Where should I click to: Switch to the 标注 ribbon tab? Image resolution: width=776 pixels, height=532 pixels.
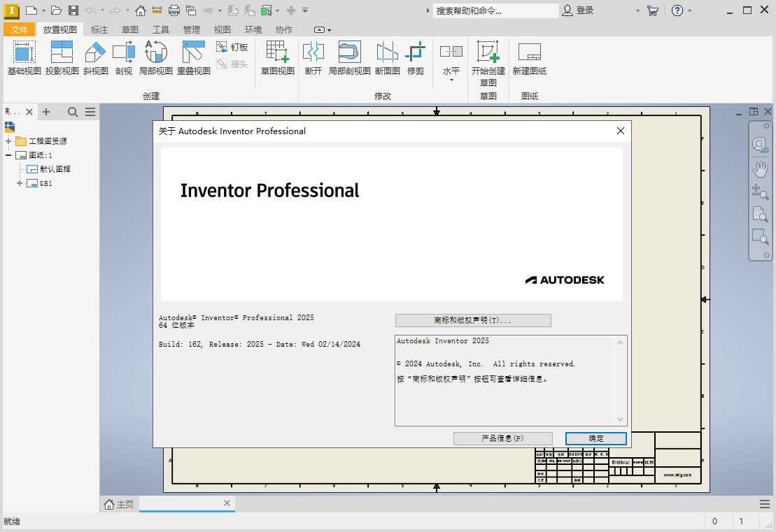(99, 29)
